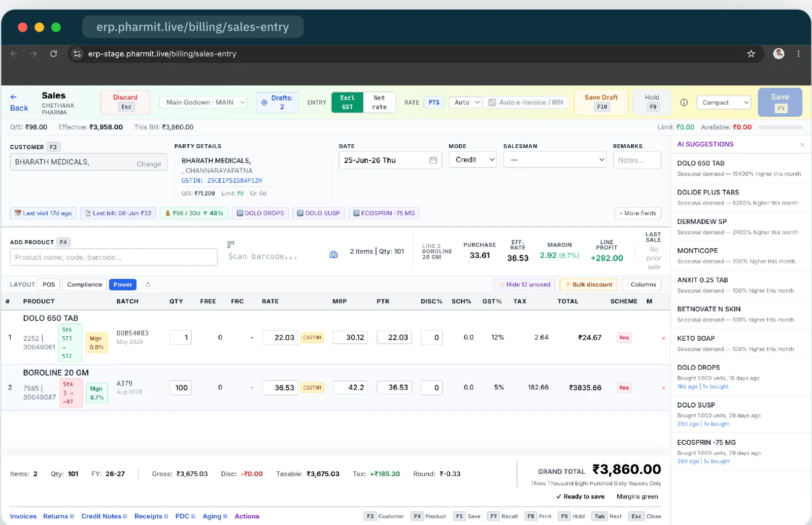Image resolution: width=812 pixels, height=525 pixels.
Task: Click the barcode scanner icon
Action: [x=230, y=244]
